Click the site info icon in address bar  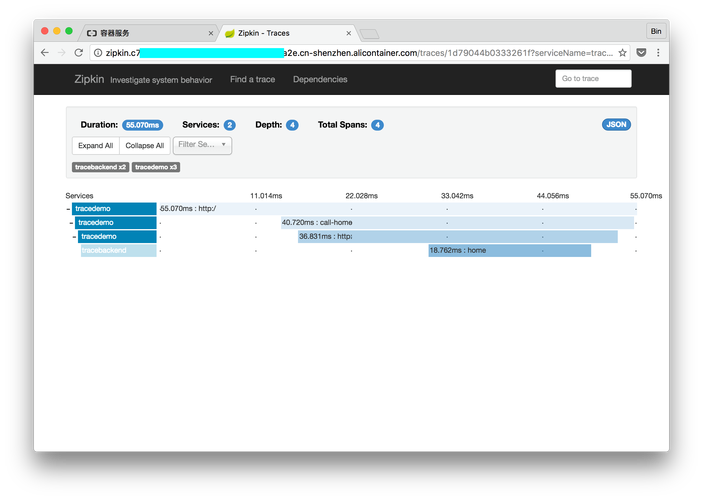tap(98, 53)
